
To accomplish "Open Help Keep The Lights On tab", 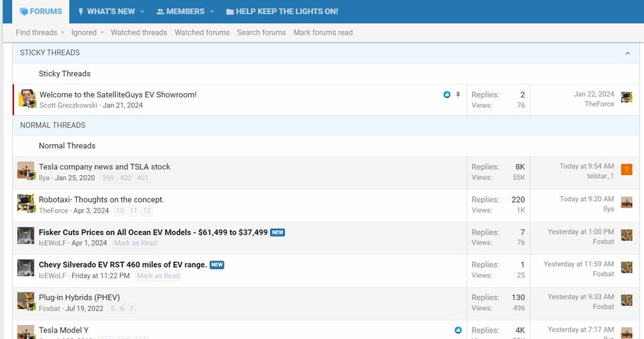I will 282,11.
